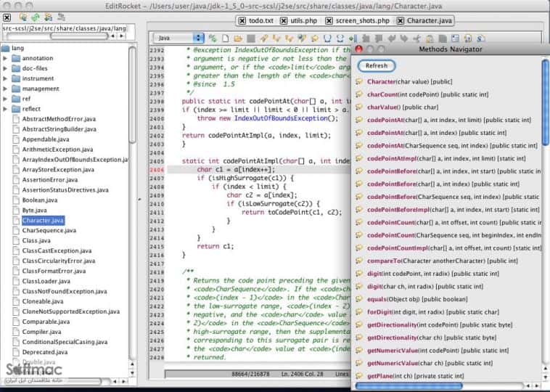Open AbstractMethodError.java in file tree
This screenshot has width=550, height=392.
point(59,119)
